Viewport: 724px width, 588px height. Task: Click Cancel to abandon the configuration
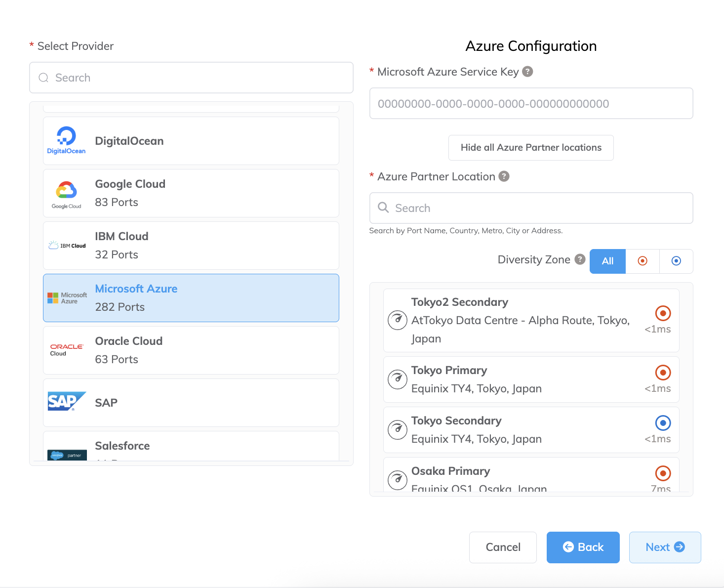click(503, 547)
